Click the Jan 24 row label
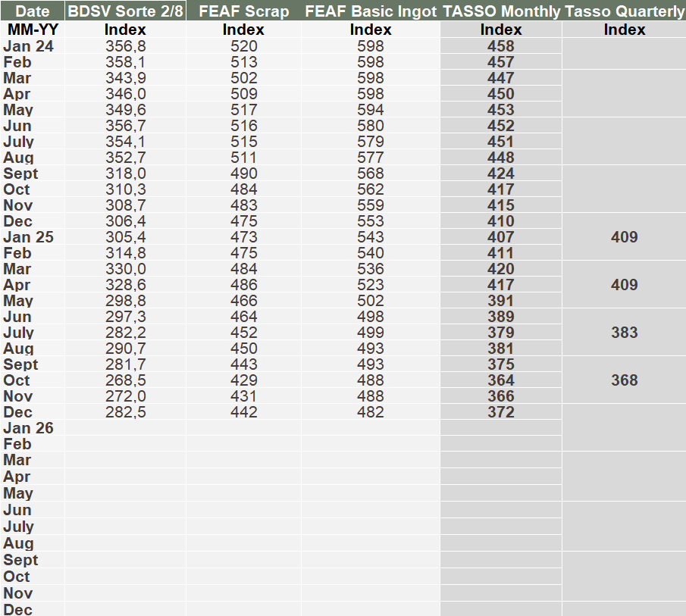 [29, 45]
